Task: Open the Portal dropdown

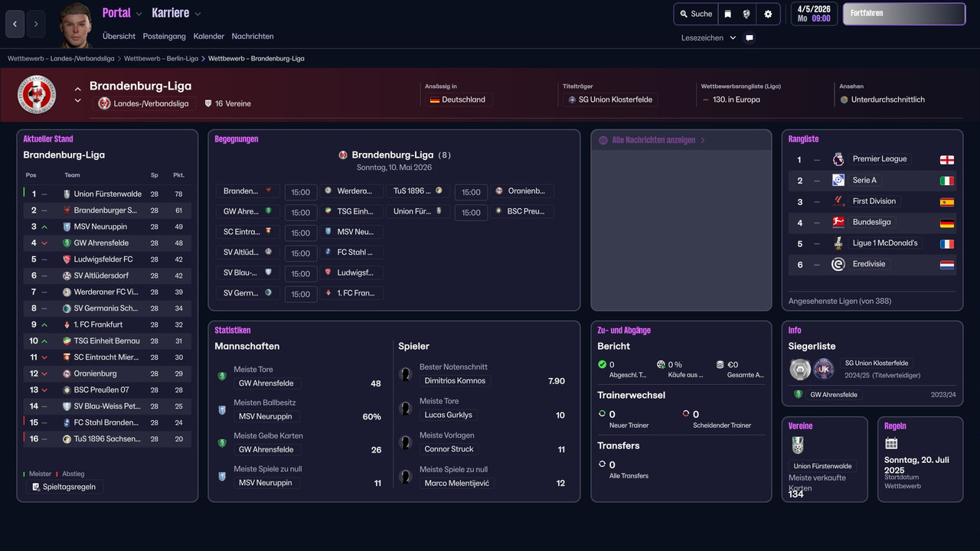Action: pos(122,13)
